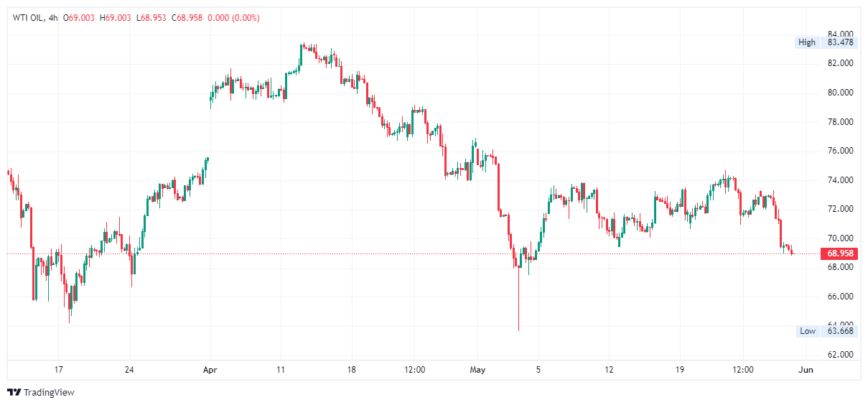Click the 63.668 low price tag
Viewport: 868px width, 405px height.
pyautogui.click(x=840, y=331)
